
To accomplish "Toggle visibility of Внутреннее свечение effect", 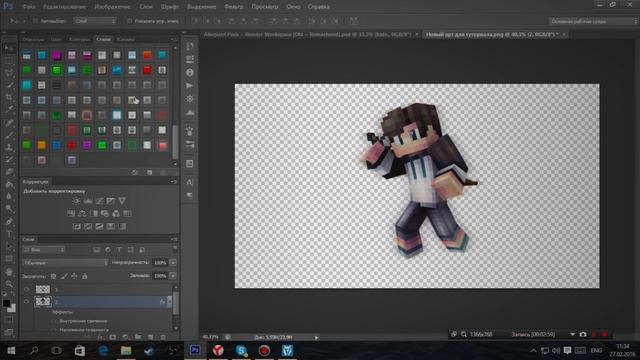I will [54, 321].
